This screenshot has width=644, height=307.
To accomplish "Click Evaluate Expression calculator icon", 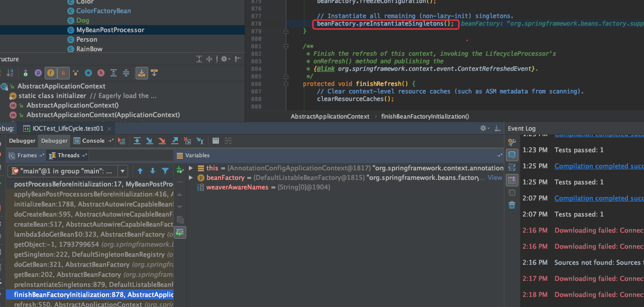I will click(216, 141).
